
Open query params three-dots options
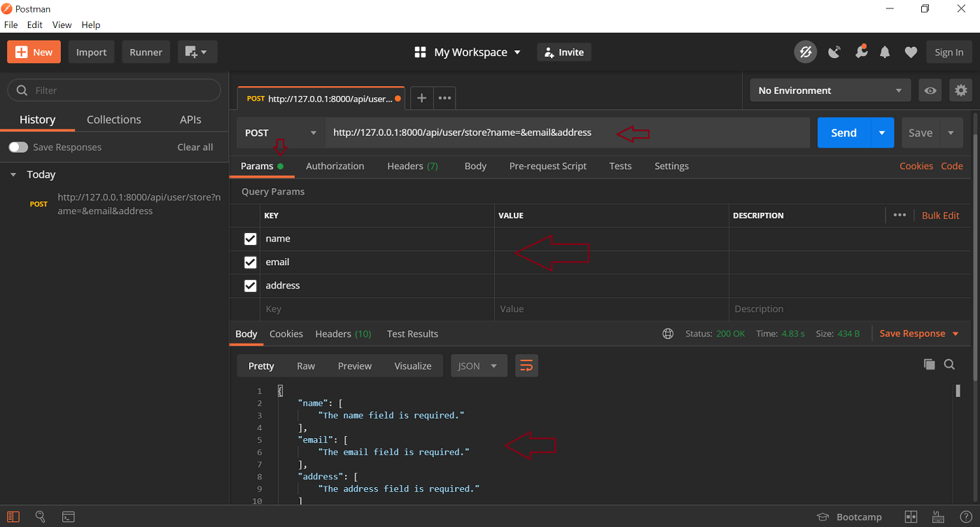click(x=899, y=215)
